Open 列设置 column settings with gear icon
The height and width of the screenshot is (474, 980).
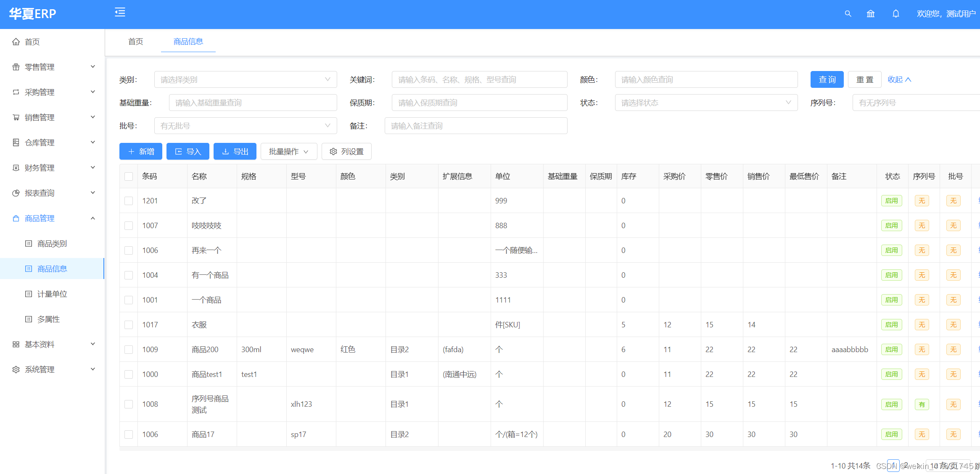tap(346, 151)
